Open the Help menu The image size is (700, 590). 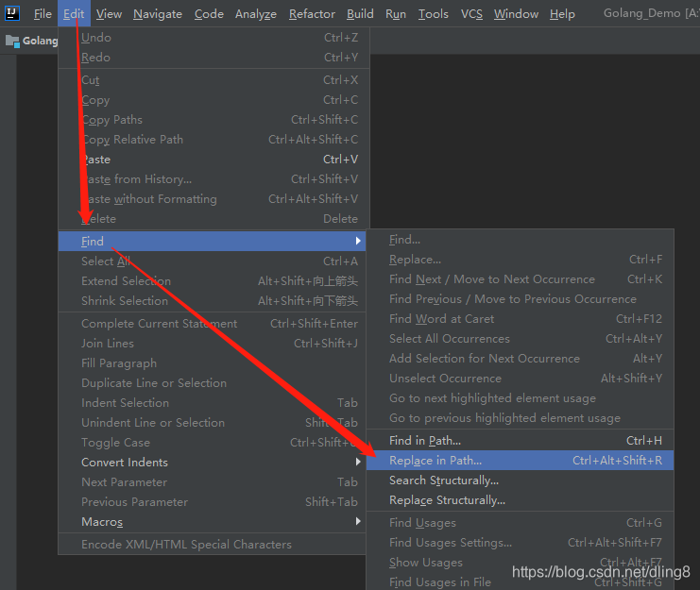coord(562,14)
